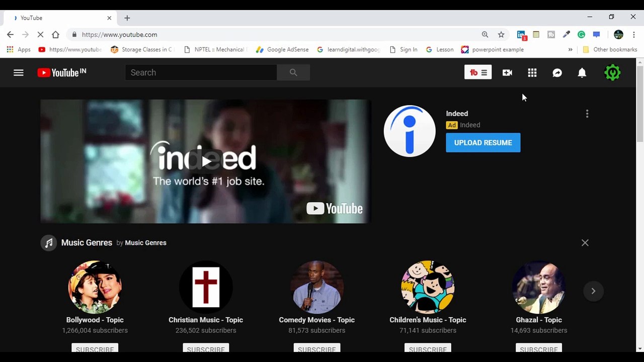Open the Comedy Movies - Topic thumbnail
The width and height of the screenshot is (644, 362).
tap(317, 287)
